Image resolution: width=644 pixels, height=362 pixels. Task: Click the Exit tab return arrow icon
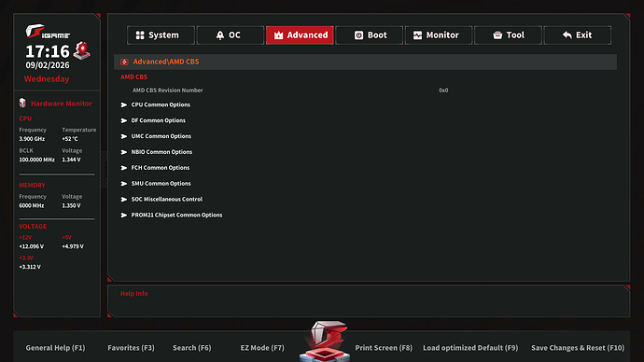[x=567, y=35]
